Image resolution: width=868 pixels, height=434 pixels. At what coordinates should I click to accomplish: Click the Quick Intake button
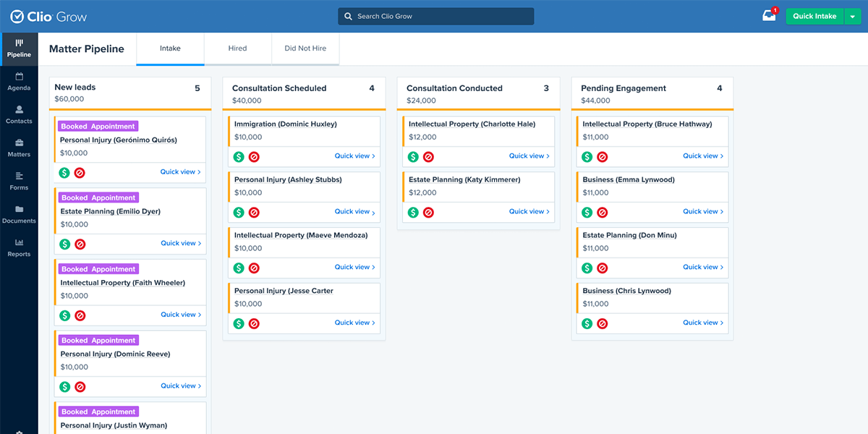point(814,16)
